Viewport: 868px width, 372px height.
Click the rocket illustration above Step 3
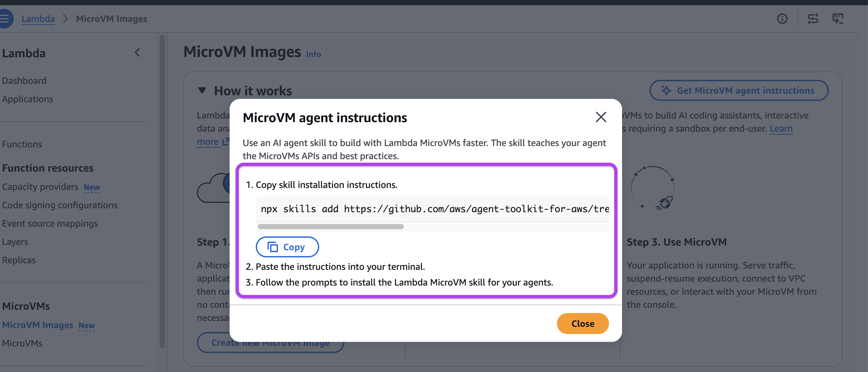click(664, 203)
